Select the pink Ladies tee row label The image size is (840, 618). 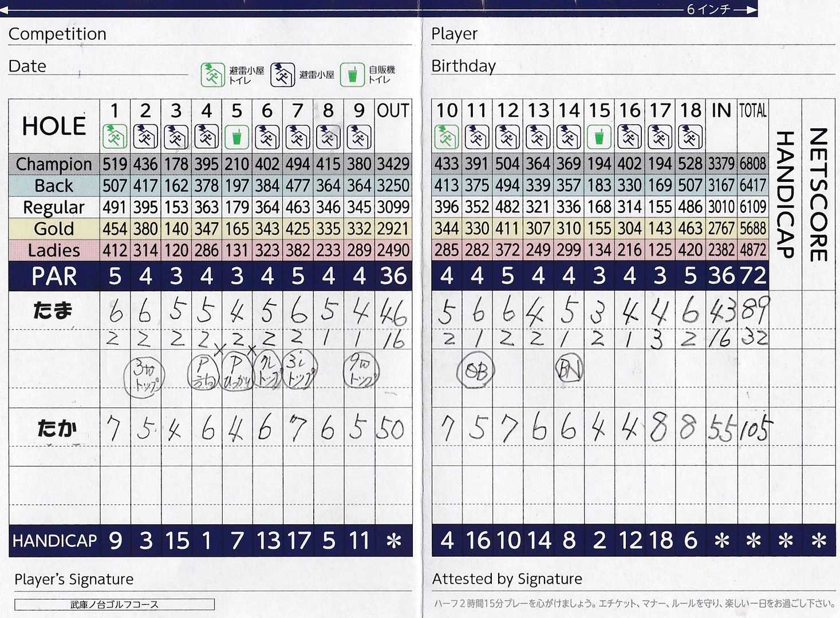pyautogui.click(x=54, y=250)
